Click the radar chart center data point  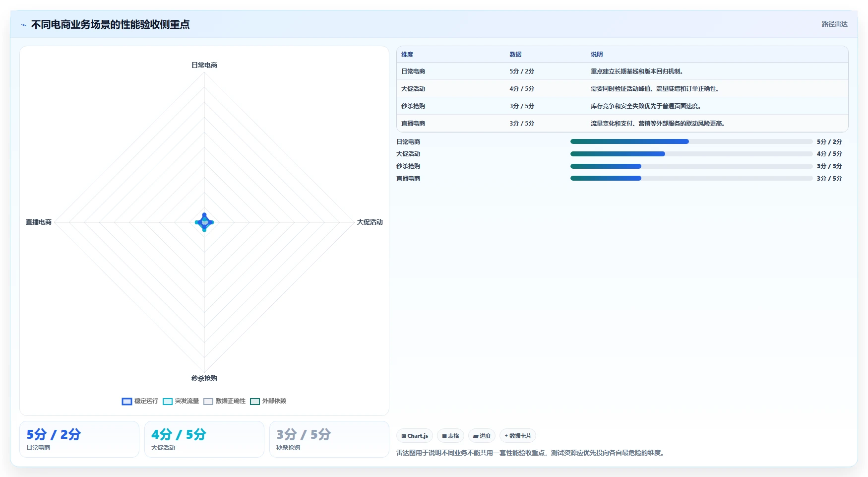click(x=204, y=222)
